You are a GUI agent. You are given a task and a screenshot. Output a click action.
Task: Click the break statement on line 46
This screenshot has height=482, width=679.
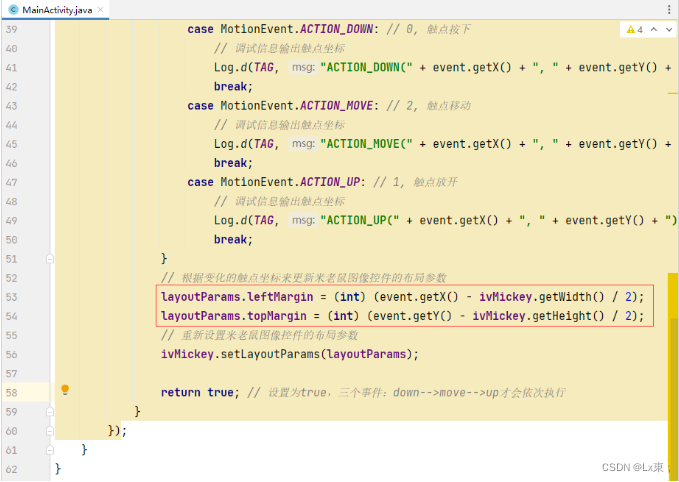(x=233, y=163)
